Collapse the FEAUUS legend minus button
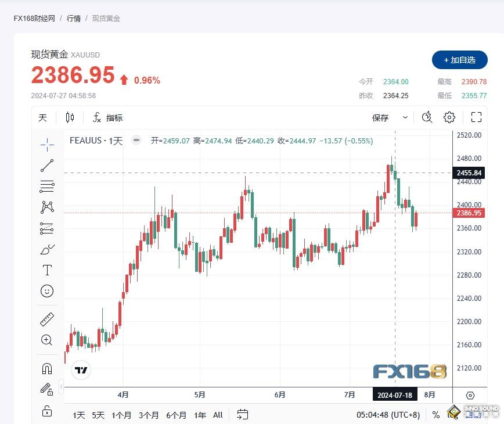Screen dimensions: 504x424 click(136, 140)
